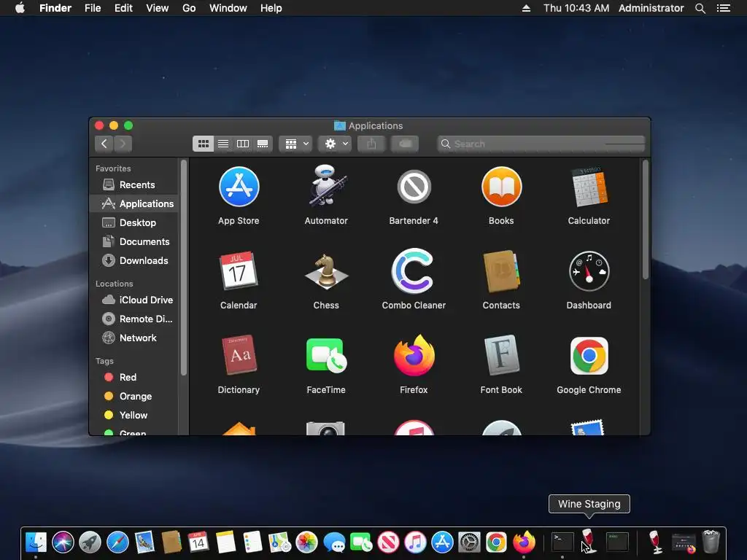Open Downloads in the sidebar

coord(133,261)
